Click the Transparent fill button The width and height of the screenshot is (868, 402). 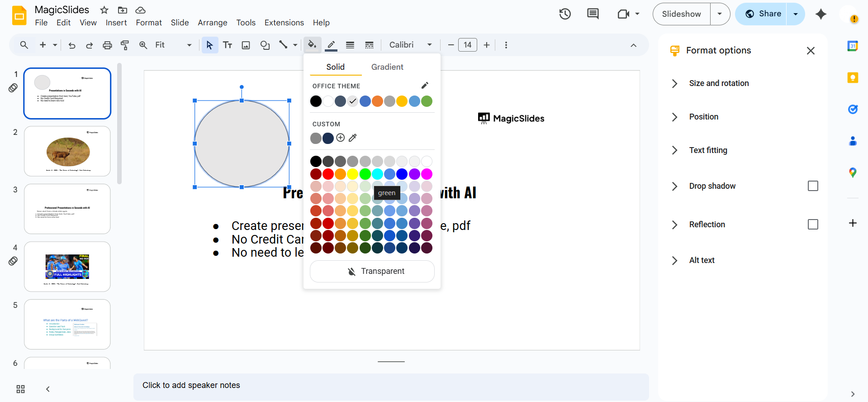pos(372,271)
